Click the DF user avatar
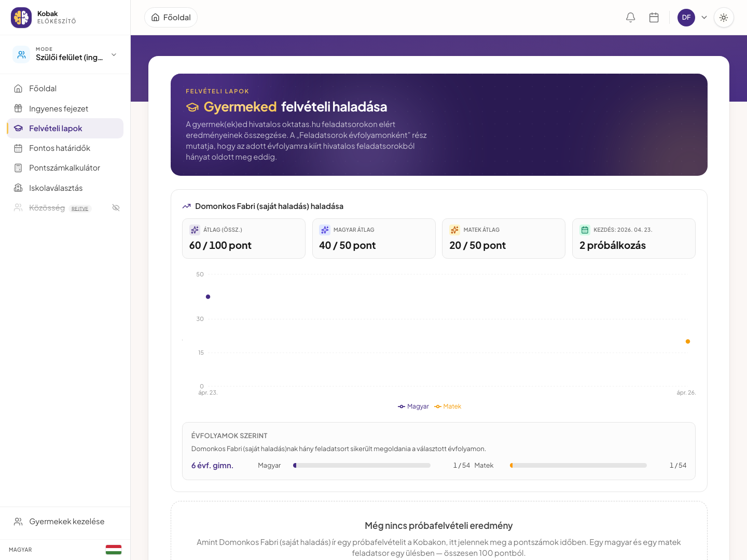747x560 pixels. [x=686, y=18]
